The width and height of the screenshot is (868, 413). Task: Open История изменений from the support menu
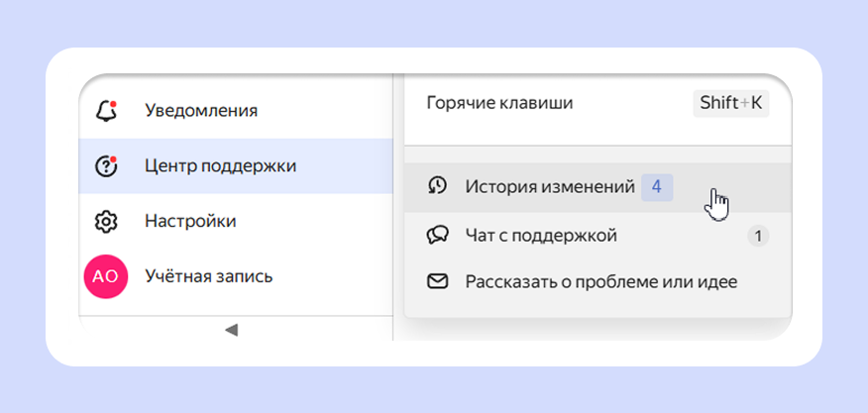click(x=549, y=186)
